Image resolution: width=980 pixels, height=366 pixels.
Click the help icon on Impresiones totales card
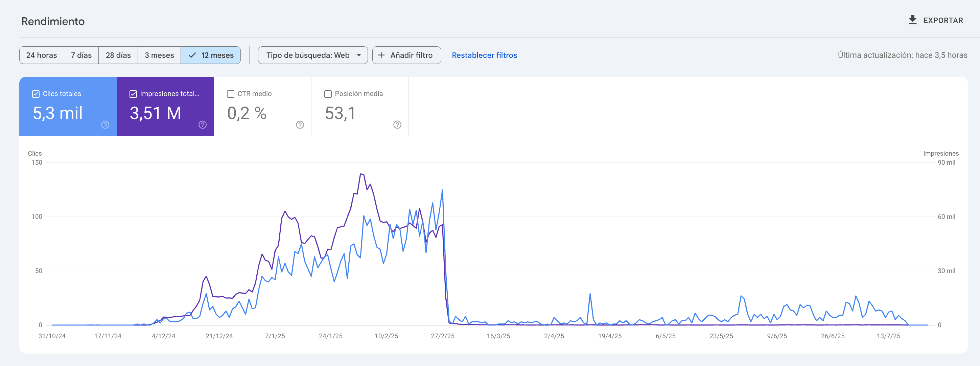[x=202, y=124]
